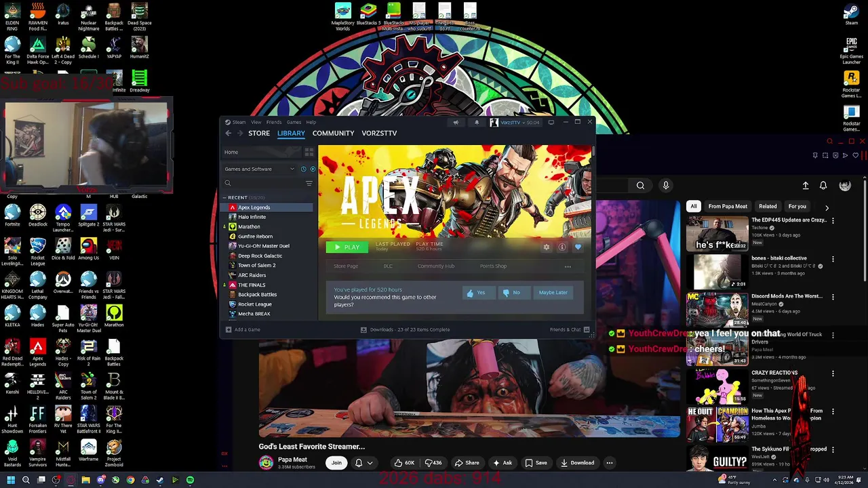The width and height of the screenshot is (868, 488).
Task: Open Steam's Help menu
Action: coord(311,123)
